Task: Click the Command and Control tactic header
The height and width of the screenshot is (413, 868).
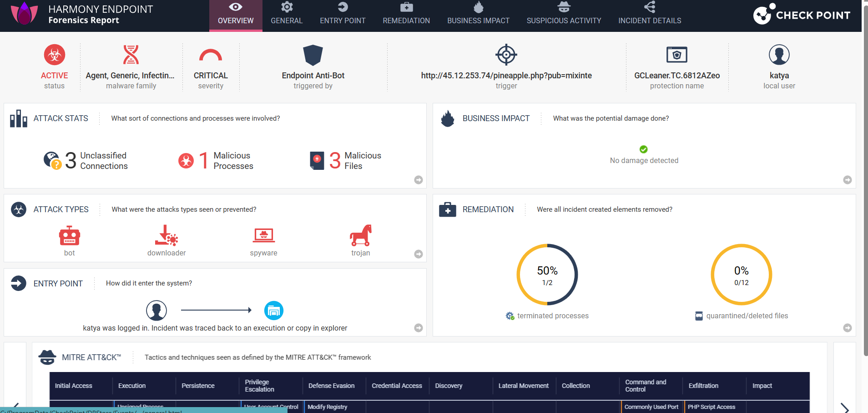Action: [x=646, y=386]
